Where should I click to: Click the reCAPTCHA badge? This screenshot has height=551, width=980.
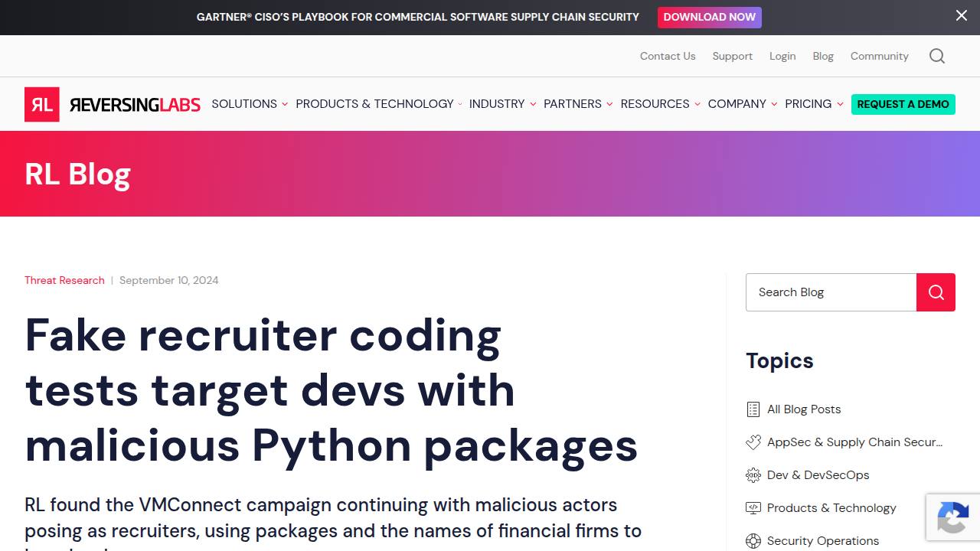tap(952, 517)
